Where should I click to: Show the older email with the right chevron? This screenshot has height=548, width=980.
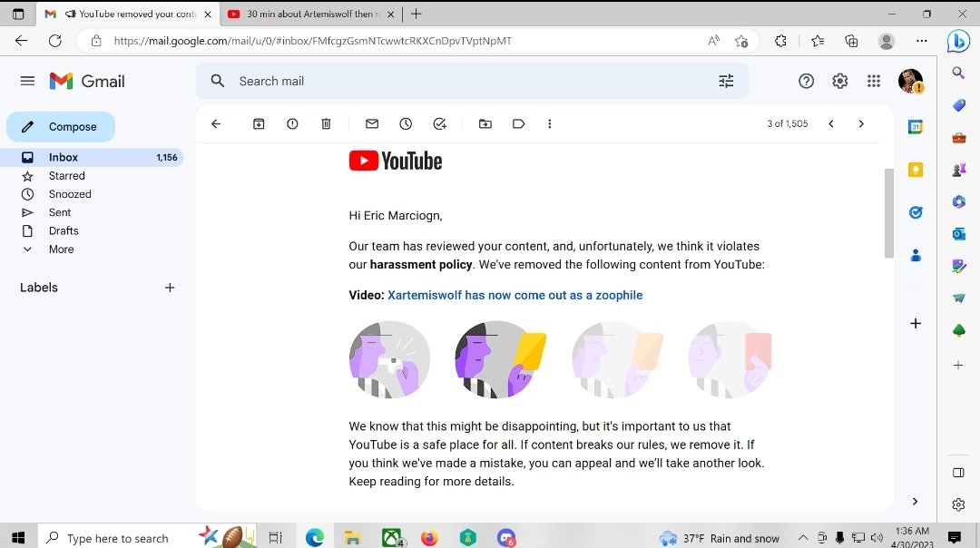tap(861, 123)
